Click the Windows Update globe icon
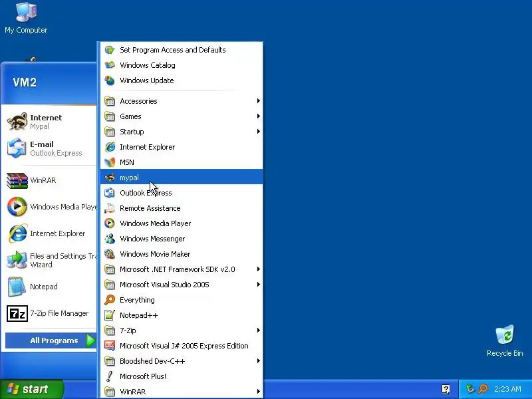 click(x=110, y=80)
